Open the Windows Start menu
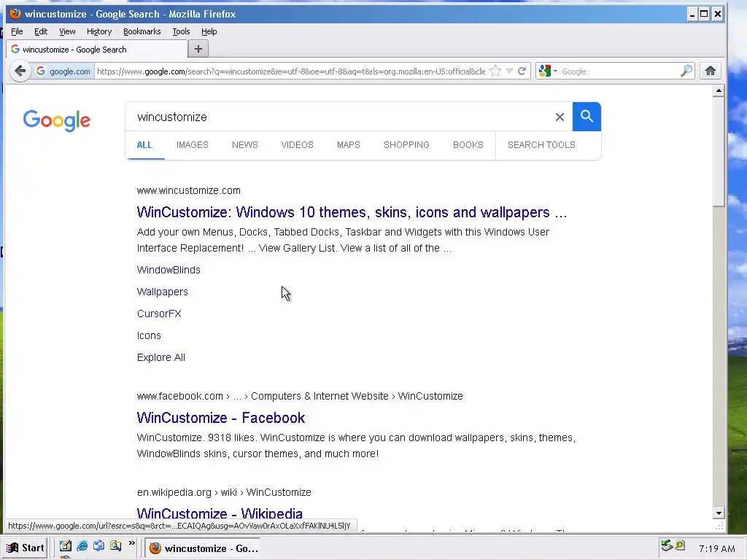The image size is (747, 560). point(26,548)
